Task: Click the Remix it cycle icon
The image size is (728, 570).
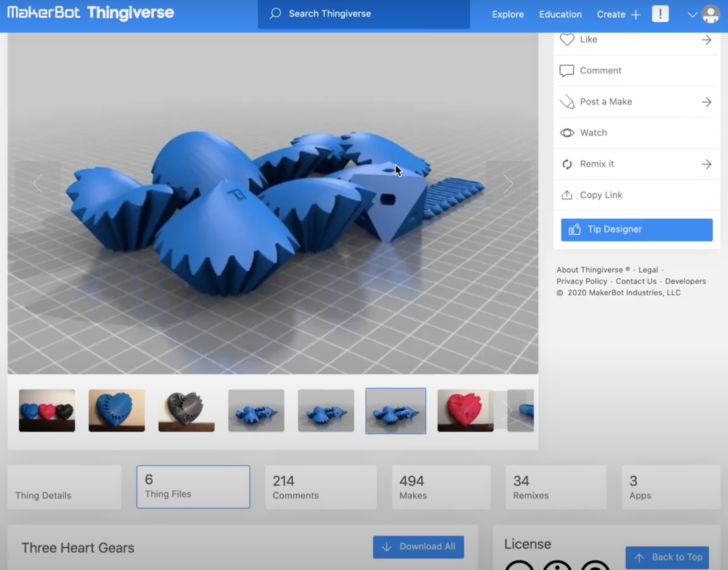Action: pos(567,164)
